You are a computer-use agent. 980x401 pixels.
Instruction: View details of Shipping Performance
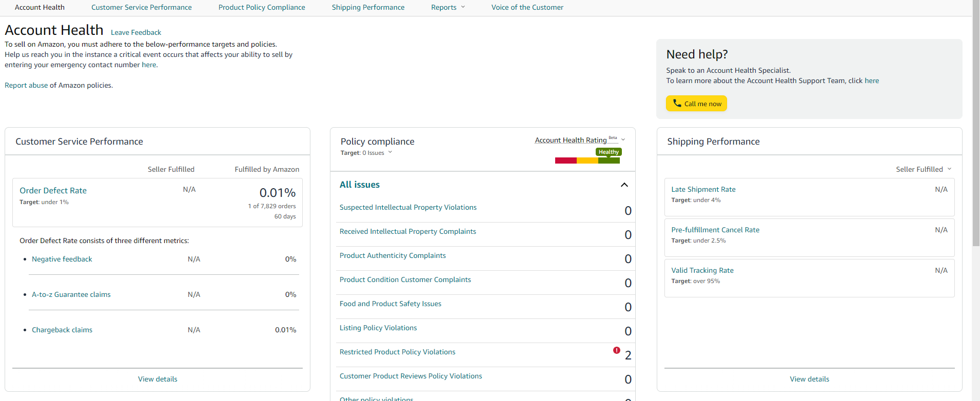coord(810,379)
